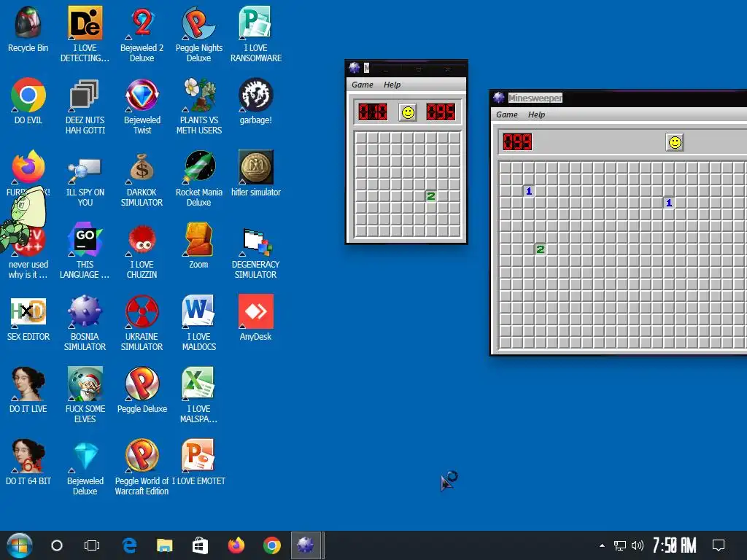Image resolution: width=747 pixels, height=560 pixels.
Task: Select the DO IT 64 BIT icon
Action: click(28, 456)
